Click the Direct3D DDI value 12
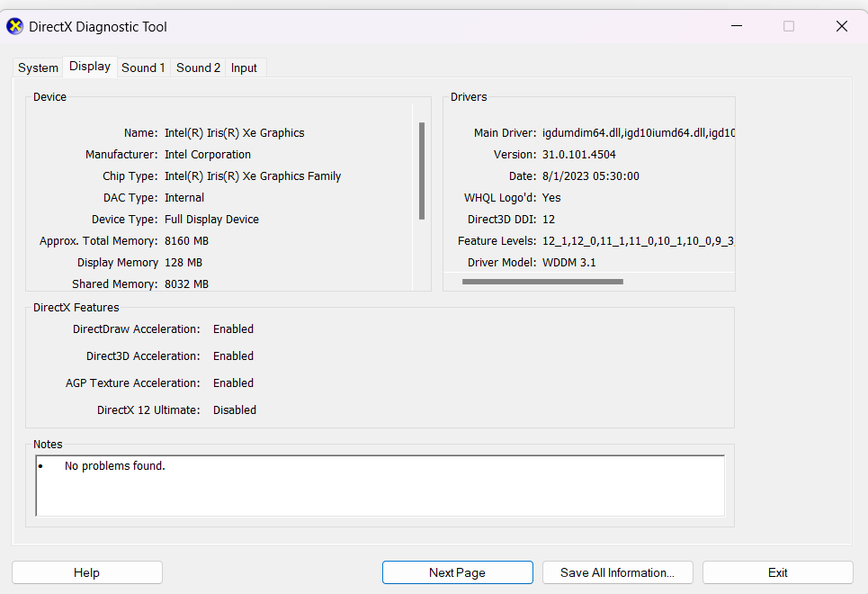The height and width of the screenshot is (594, 868). click(x=549, y=220)
